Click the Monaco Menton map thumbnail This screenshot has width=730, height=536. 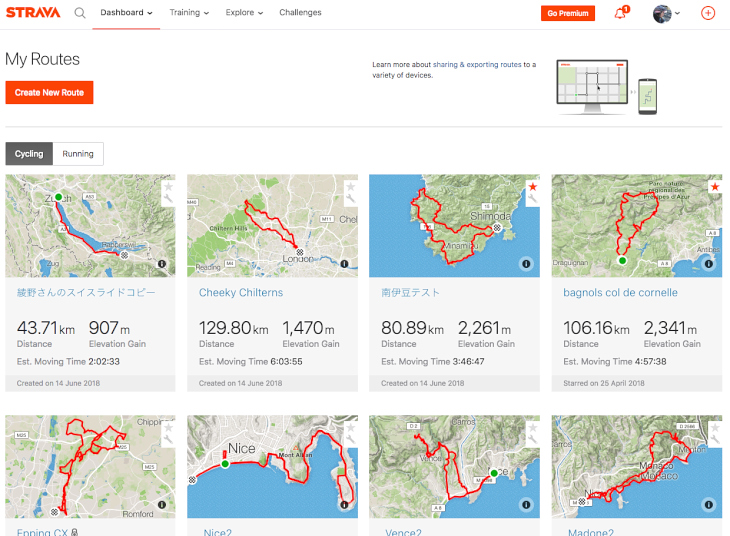pyautogui.click(x=637, y=467)
